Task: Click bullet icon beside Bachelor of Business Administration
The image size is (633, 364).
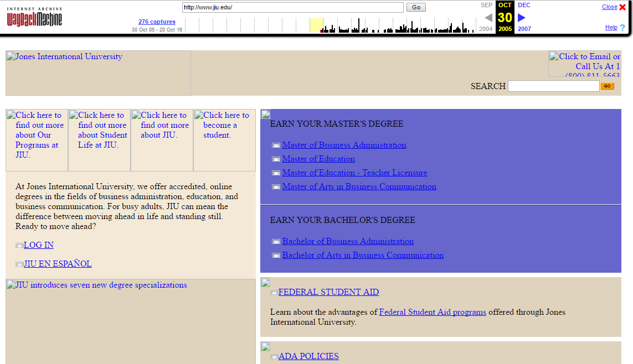Action: pyautogui.click(x=276, y=241)
